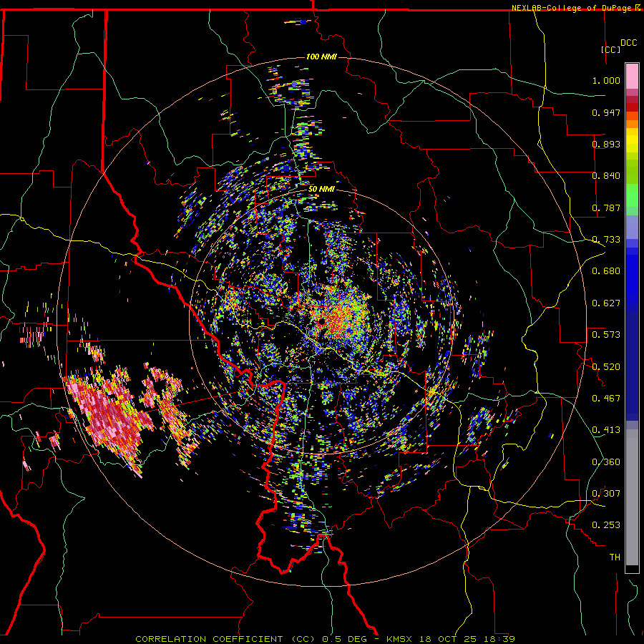Click the 0.840 scale value
The width and height of the screenshot is (644, 644).
[606, 176]
